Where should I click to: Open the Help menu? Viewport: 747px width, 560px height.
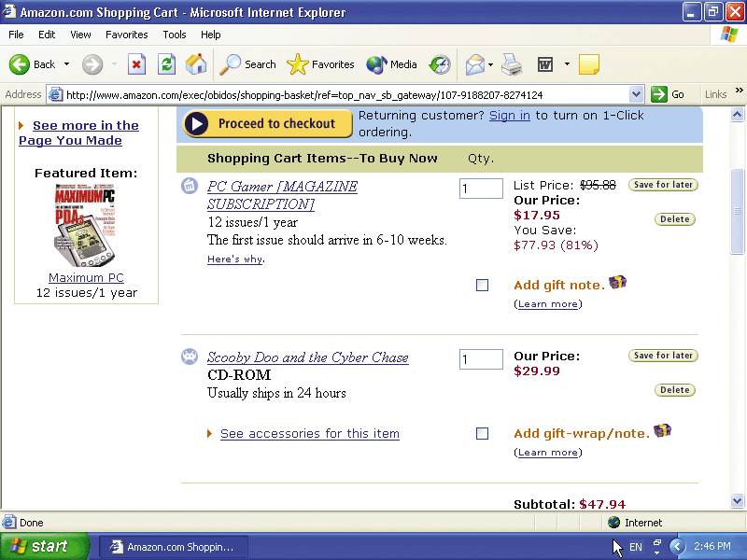(x=211, y=35)
